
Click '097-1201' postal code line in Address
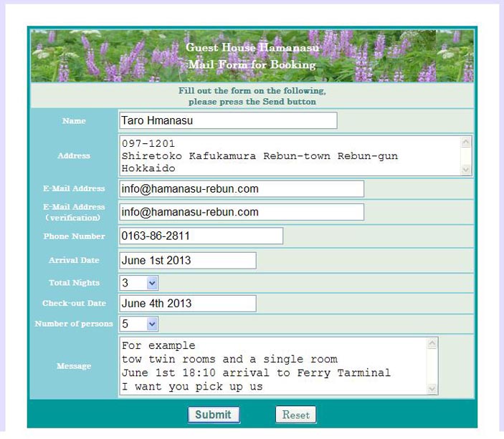(148, 143)
